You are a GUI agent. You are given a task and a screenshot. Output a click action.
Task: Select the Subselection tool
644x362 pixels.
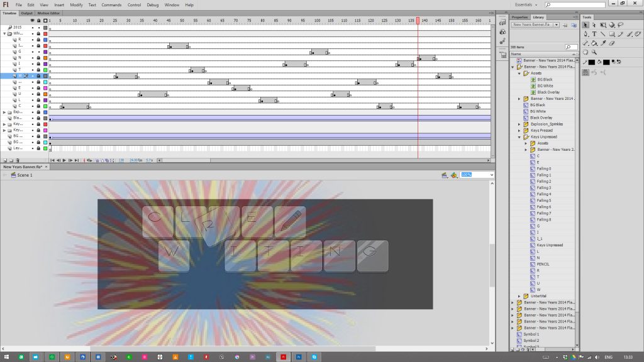(594, 25)
